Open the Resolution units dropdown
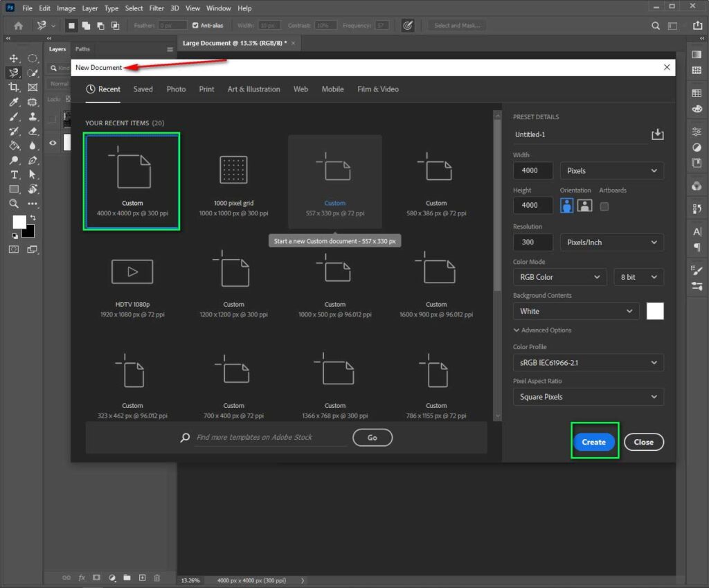Viewport: 709px width, 588px height. coord(611,242)
